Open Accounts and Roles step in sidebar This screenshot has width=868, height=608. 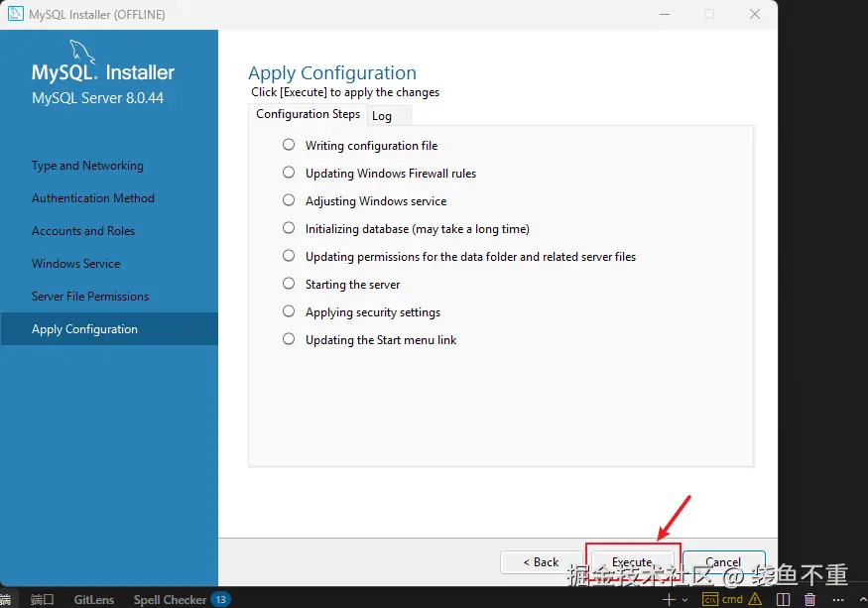click(x=83, y=231)
